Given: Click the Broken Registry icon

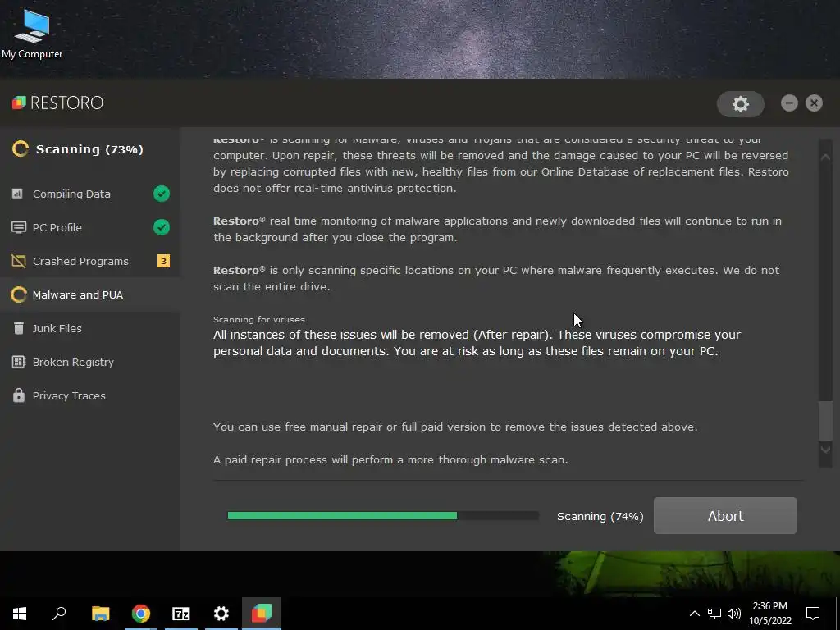Looking at the screenshot, I should (x=18, y=362).
